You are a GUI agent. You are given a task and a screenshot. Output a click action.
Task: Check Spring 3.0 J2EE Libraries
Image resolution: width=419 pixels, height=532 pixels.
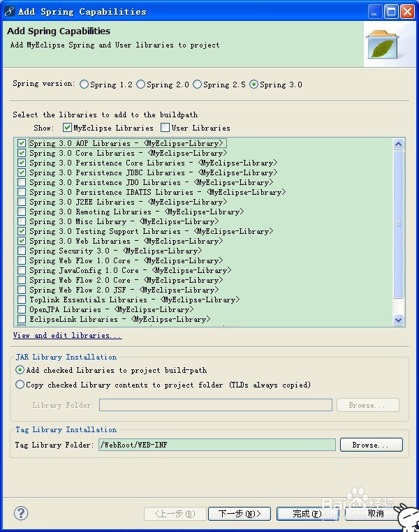pos(22,202)
